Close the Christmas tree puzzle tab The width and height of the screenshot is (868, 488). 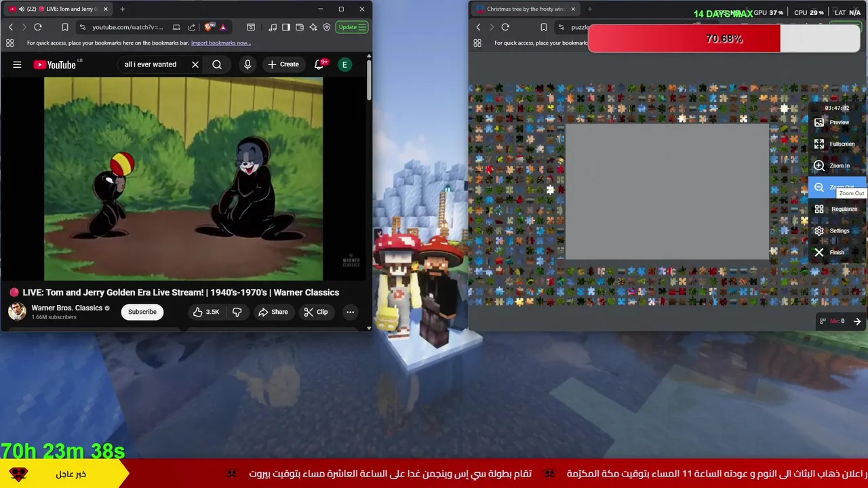[573, 9]
